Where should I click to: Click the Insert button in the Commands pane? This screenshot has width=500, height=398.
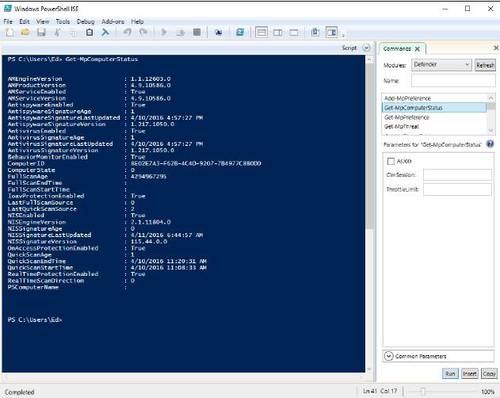pos(470,374)
